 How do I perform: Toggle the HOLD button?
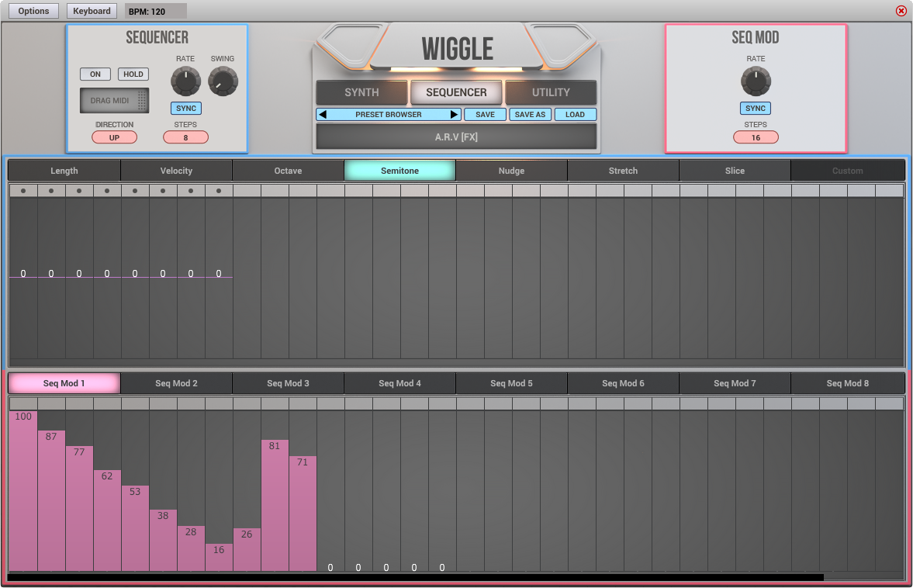click(133, 74)
